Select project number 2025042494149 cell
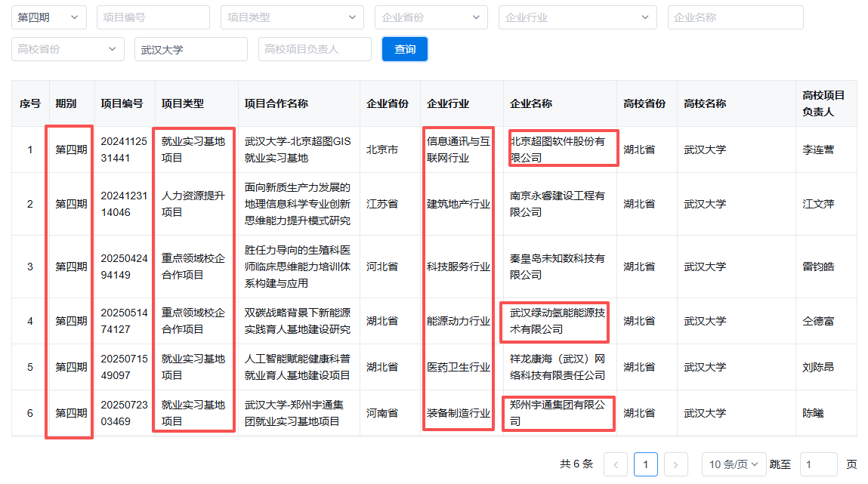 click(x=124, y=267)
